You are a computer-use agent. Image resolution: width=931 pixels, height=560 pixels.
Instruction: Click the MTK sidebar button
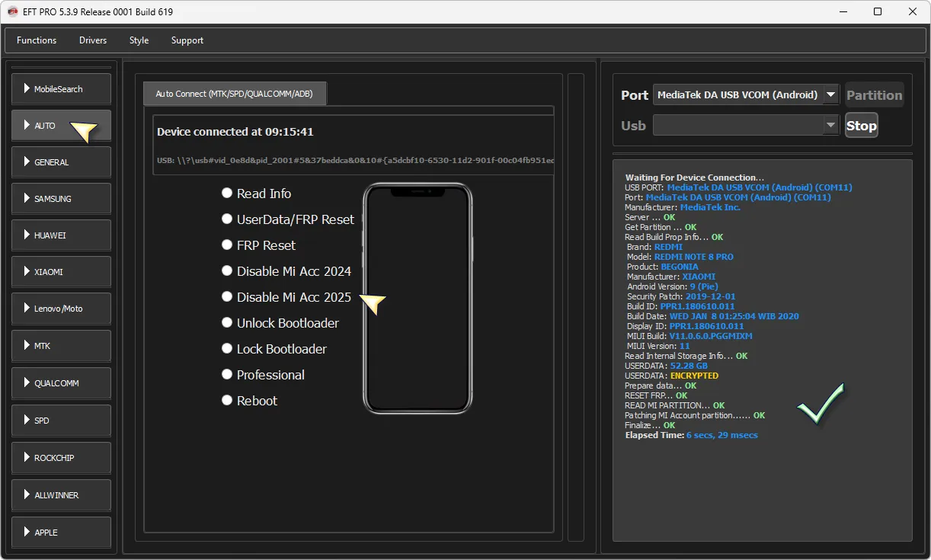61,346
